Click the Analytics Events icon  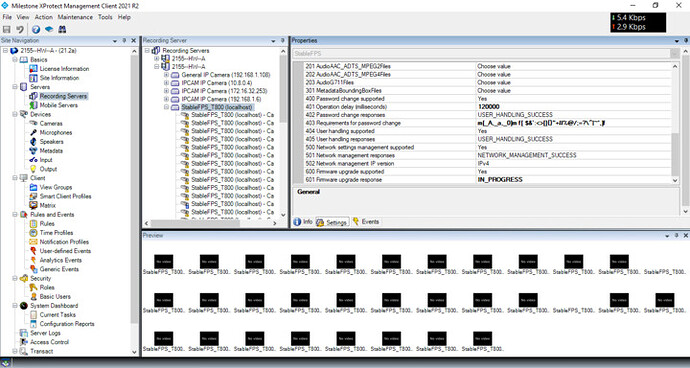pos(33,260)
